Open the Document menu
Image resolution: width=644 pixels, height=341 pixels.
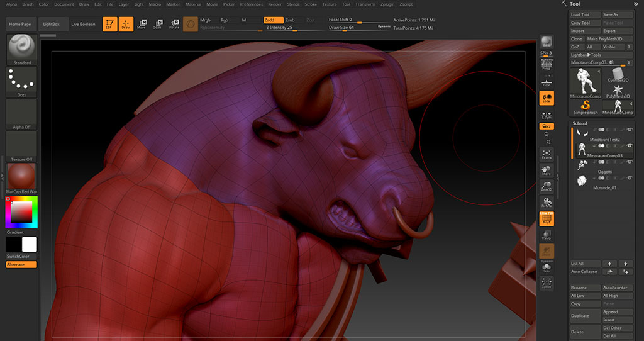click(64, 4)
